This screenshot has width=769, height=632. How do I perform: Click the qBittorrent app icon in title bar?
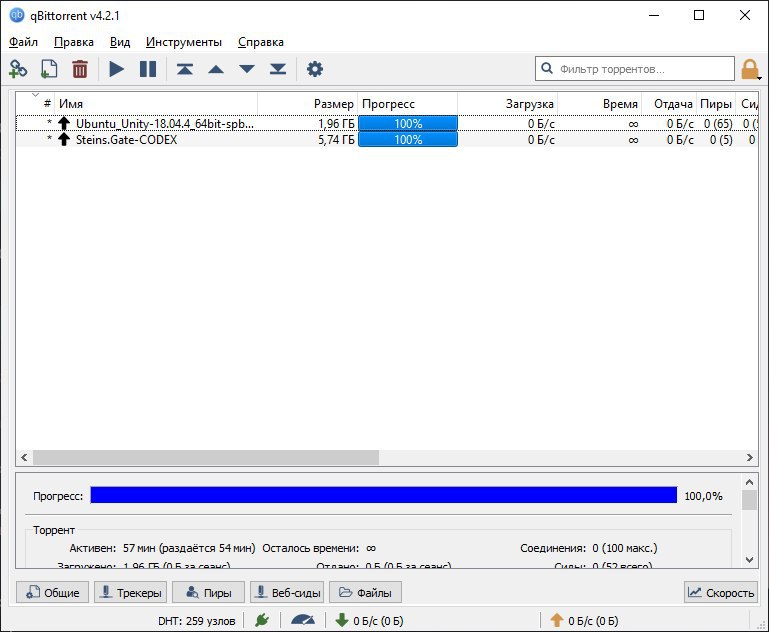click(x=17, y=15)
